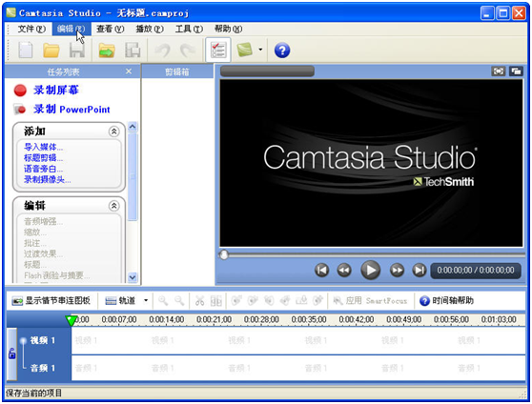Click the green playhead marker on the timeline

[71, 320]
